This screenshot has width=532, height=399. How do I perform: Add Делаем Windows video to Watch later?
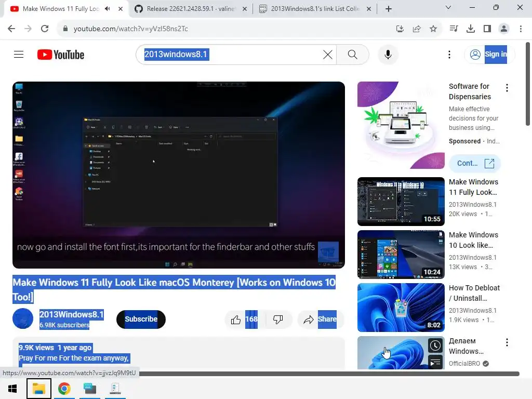[x=435, y=345]
